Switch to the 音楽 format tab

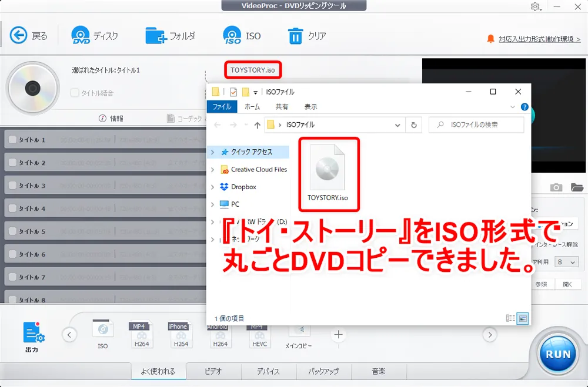tap(378, 371)
